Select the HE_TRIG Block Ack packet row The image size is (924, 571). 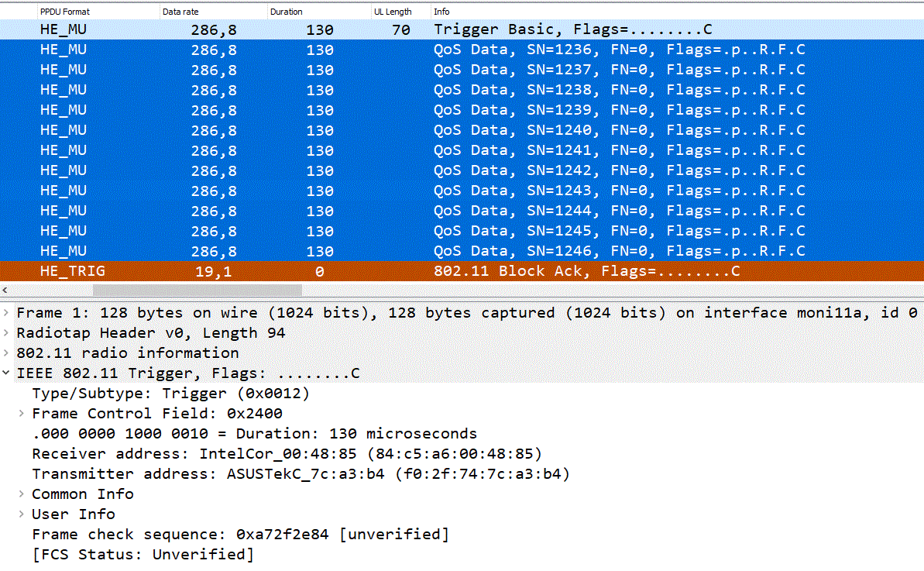(x=310, y=271)
